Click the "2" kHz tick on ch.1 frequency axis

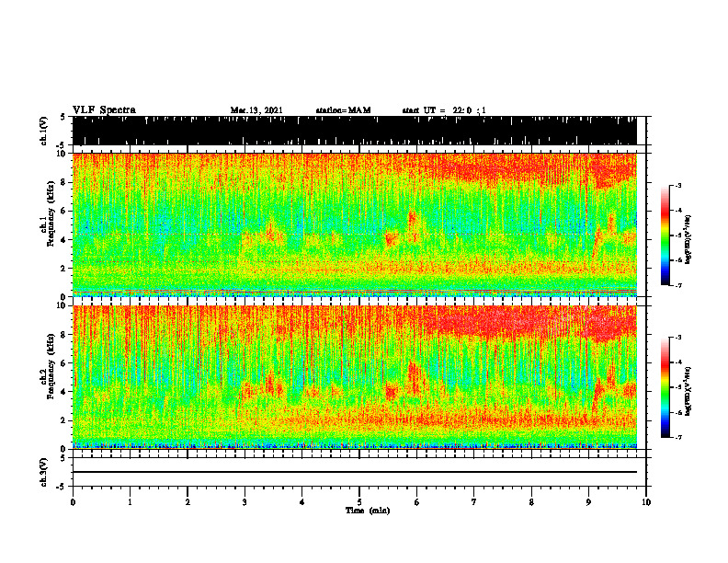tap(64, 268)
